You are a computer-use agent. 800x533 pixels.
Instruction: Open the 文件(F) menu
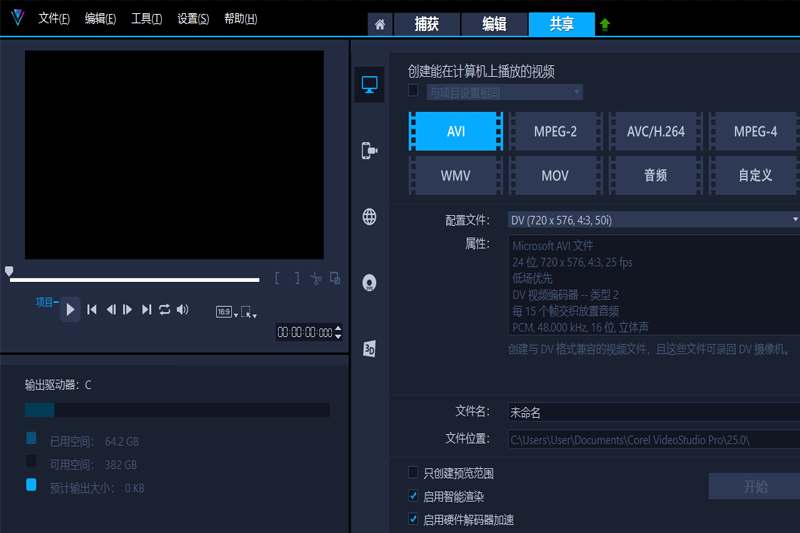click(x=54, y=19)
